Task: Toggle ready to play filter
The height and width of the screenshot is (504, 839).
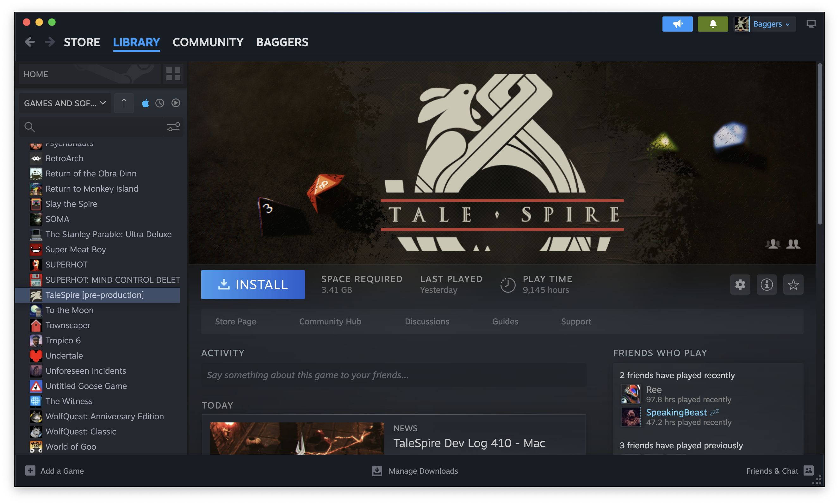Action: [176, 103]
